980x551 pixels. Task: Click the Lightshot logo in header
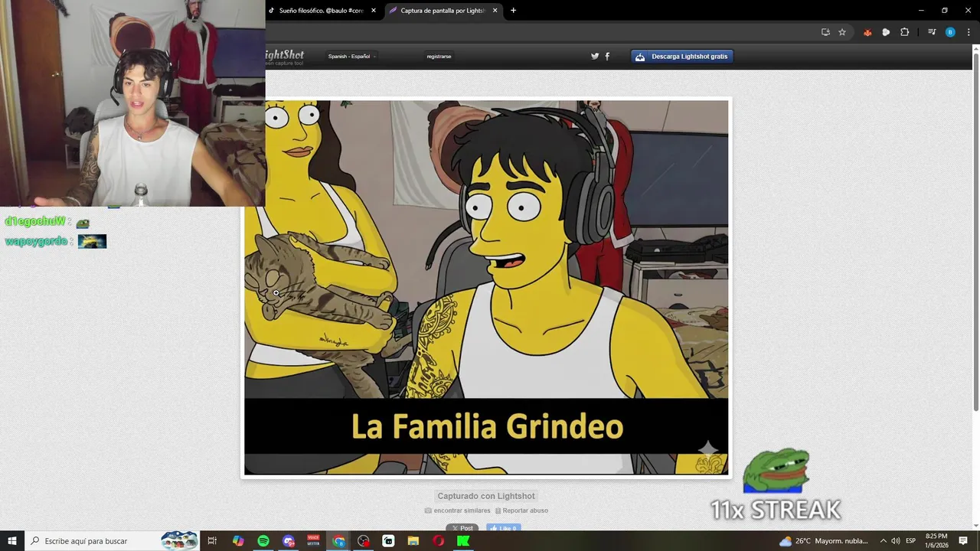[285, 57]
